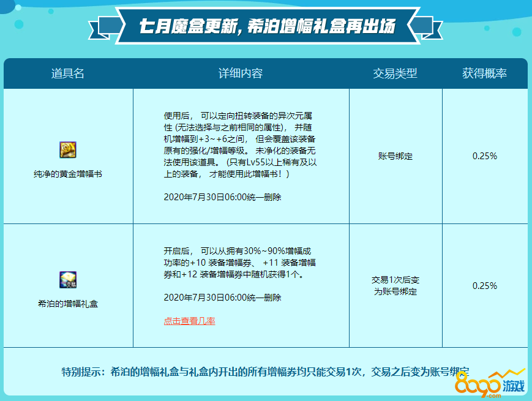Image resolution: width=532 pixels, height=401 pixels.
Task: Click the 黄金增幅书 usage description paragraph
Action: [x=241, y=145]
